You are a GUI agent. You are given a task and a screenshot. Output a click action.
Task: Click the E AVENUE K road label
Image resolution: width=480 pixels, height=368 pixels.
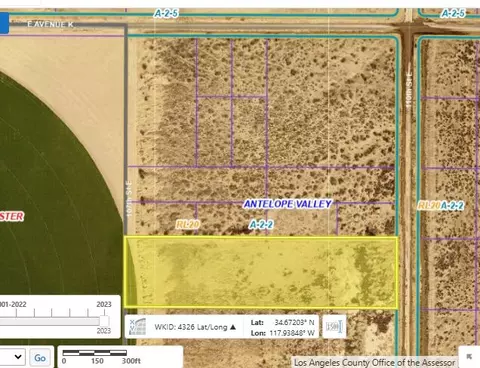pyautogui.click(x=51, y=24)
